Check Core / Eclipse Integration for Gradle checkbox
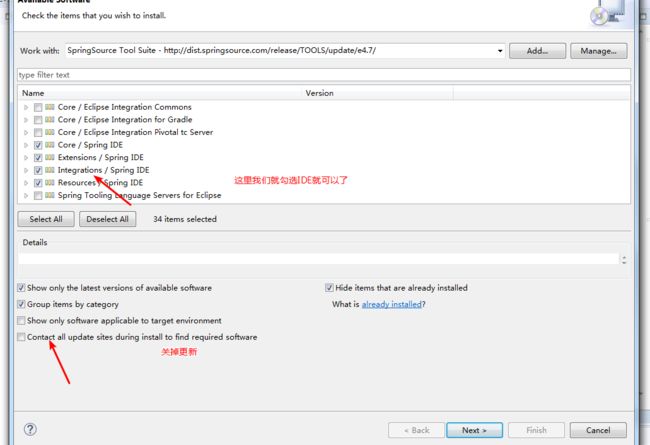Image resolution: width=650 pixels, height=445 pixels. click(x=38, y=120)
